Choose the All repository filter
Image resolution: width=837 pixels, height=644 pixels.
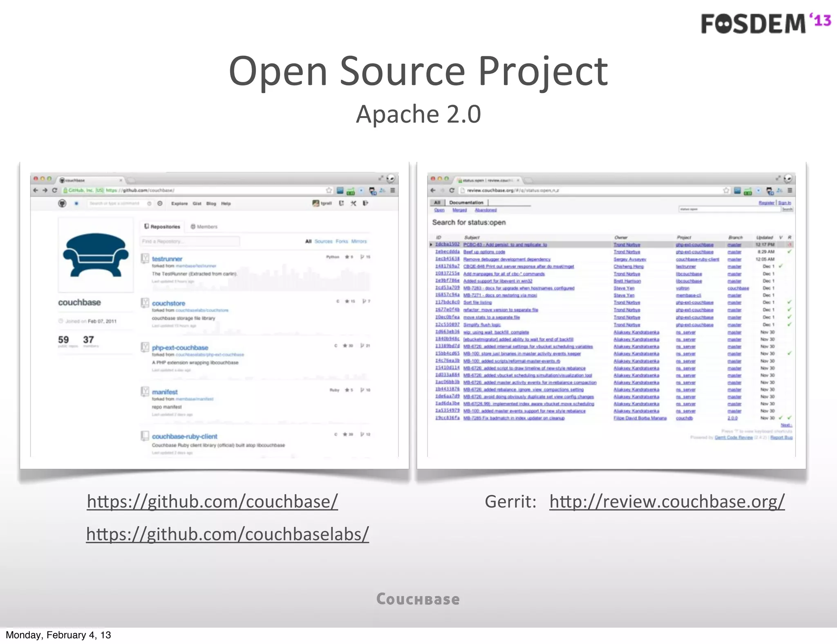[x=309, y=241]
